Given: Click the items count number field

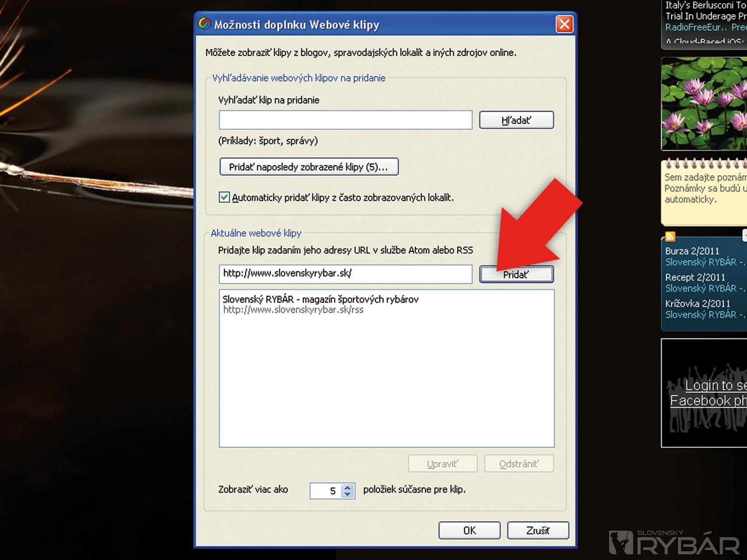Looking at the screenshot, I should [325, 491].
